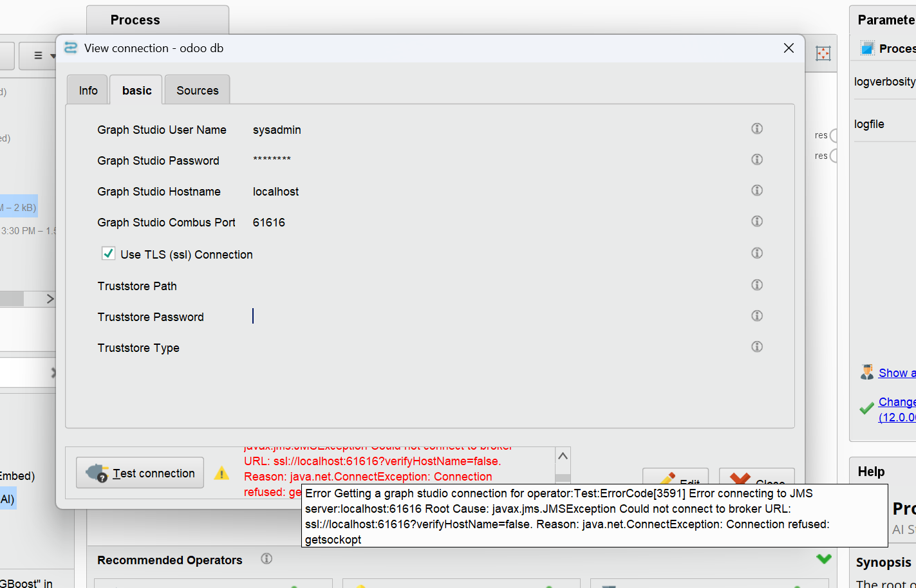Screen dimensions: 916x588
Task: Open the Show link in the Parameters panel
Action: tap(897, 373)
